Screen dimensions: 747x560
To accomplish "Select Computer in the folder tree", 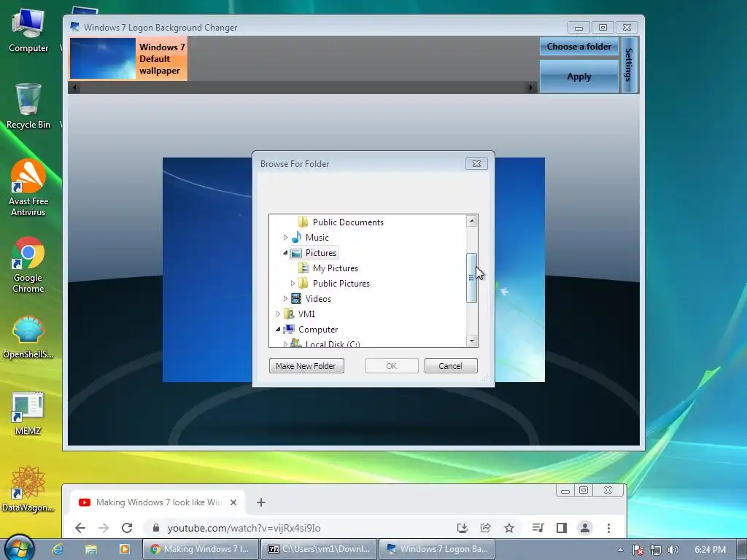I will pyautogui.click(x=311, y=329).
